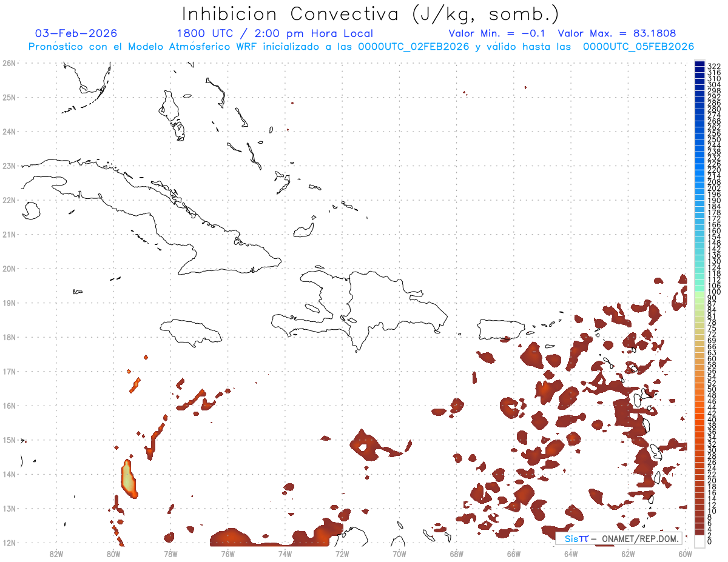Click the '322' color scale value
728x562 pixels.
click(x=714, y=65)
